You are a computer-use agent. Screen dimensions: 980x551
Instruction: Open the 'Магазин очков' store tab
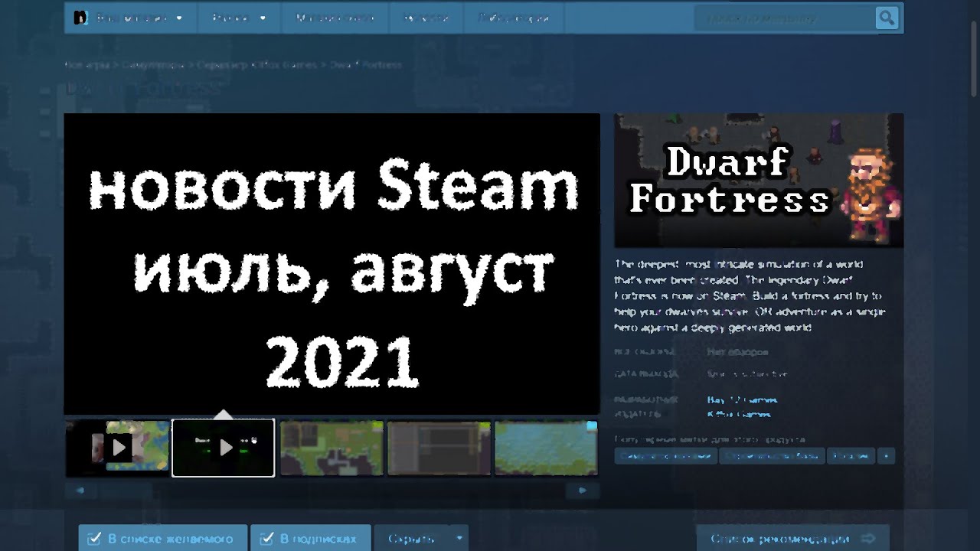335,18
